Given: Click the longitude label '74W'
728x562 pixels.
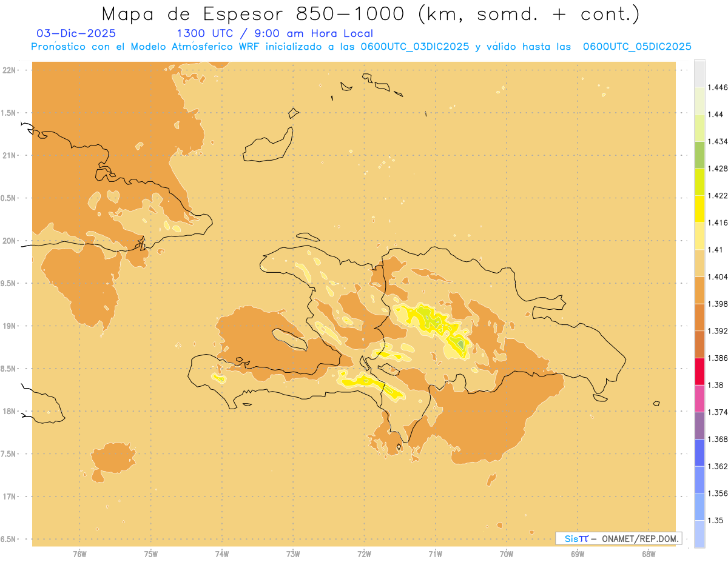Looking at the screenshot, I should tap(222, 554).
